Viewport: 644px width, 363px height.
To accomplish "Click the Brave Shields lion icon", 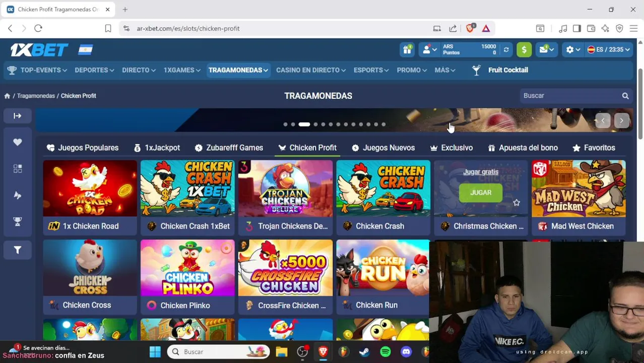I will [470, 29].
